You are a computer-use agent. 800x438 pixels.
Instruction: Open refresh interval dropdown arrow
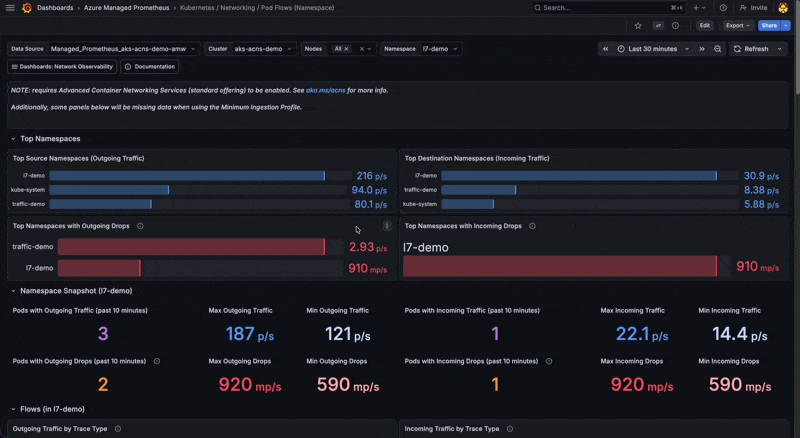coord(780,49)
